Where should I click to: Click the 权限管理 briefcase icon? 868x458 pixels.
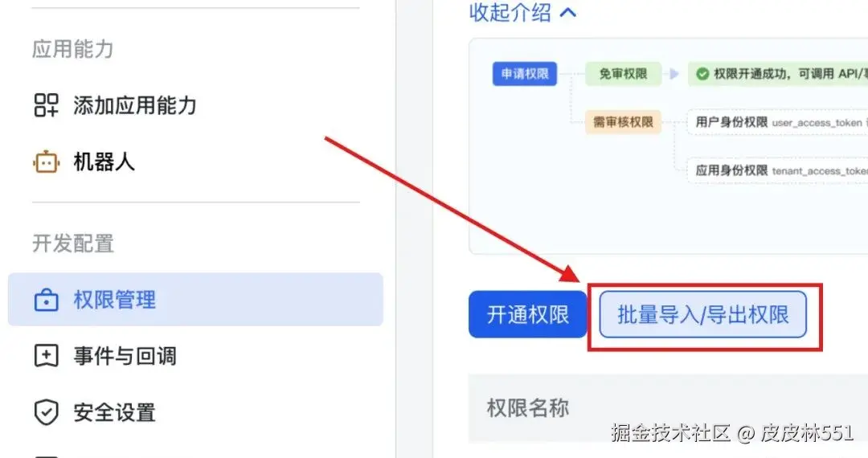tap(46, 301)
